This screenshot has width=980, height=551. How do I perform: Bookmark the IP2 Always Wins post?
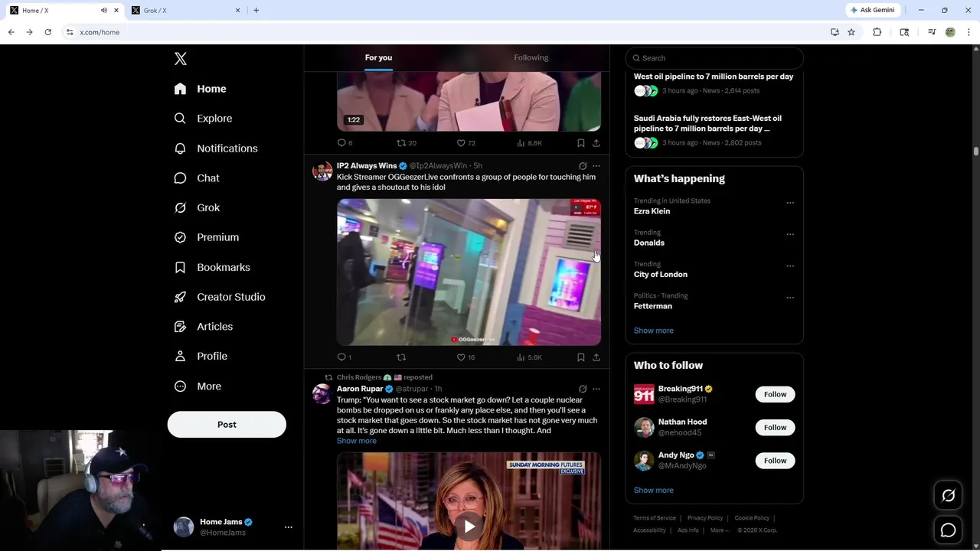[x=581, y=357]
